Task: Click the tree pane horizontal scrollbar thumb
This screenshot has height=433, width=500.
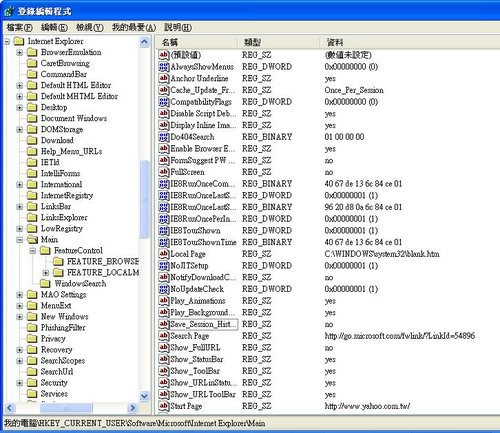Action: (66, 408)
